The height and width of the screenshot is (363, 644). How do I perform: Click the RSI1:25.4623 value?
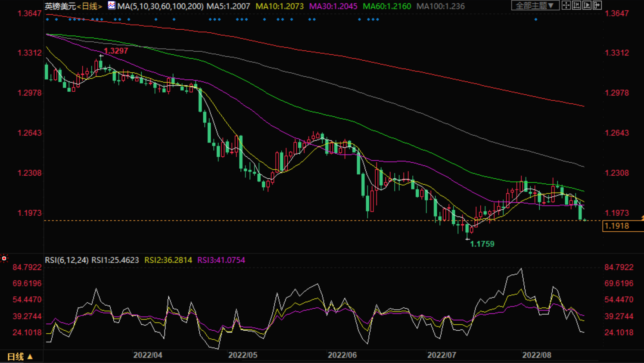(115, 260)
